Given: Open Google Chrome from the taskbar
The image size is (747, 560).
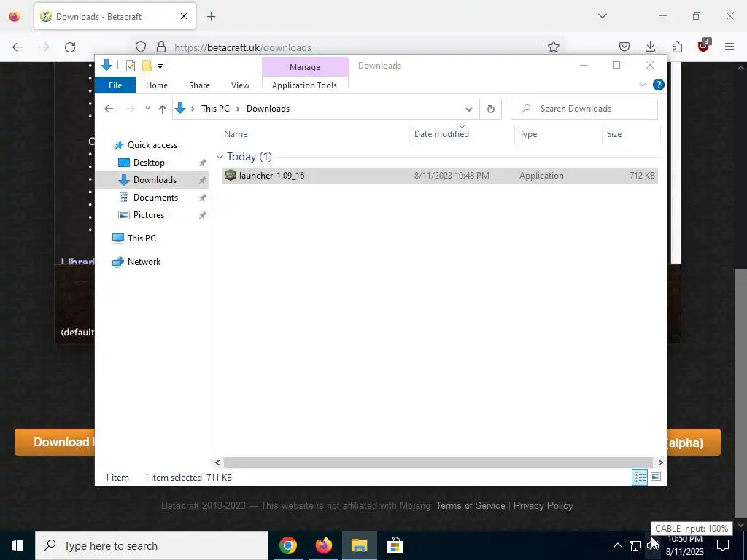Looking at the screenshot, I should pyautogui.click(x=287, y=545).
